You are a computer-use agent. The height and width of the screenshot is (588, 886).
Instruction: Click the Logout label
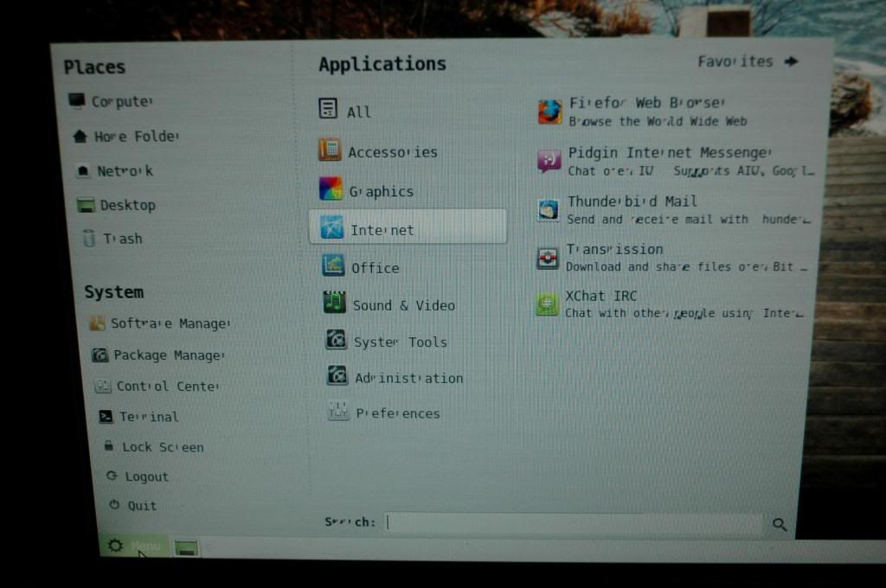pyautogui.click(x=147, y=476)
